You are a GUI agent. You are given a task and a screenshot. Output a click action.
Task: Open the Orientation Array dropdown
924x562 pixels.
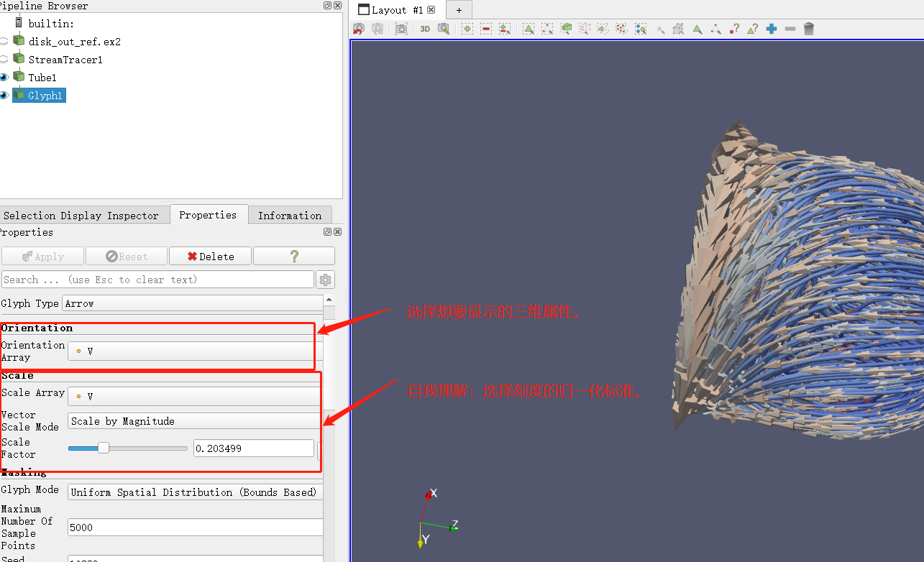(x=191, y=351)
